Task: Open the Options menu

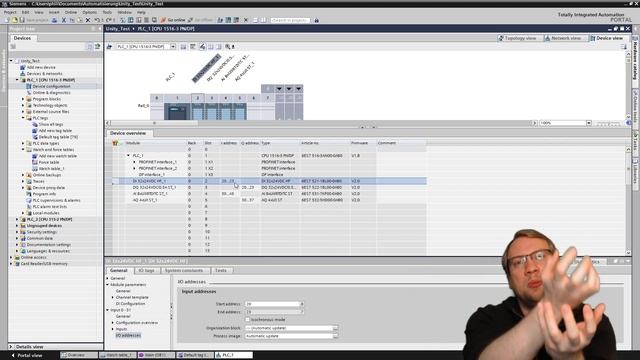Action: pyautogui.click(x=89, y=12)
